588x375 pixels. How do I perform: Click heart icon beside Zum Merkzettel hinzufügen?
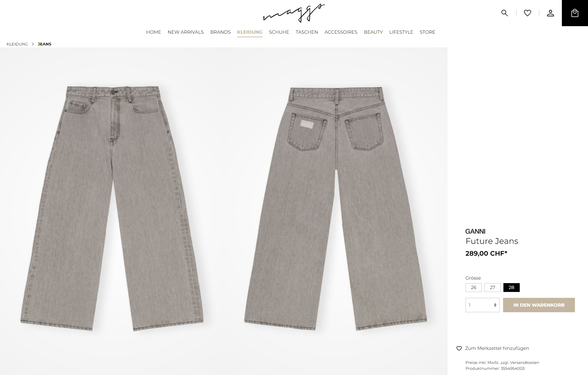click(459, 348)
